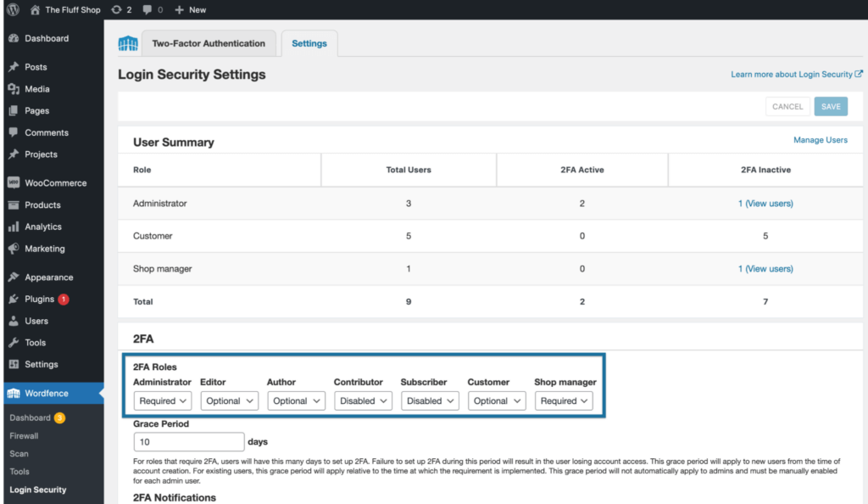Click the Plugins plug icon
Image resolution: width=868 pixels, height=504 pixels.
pos(12,299)
